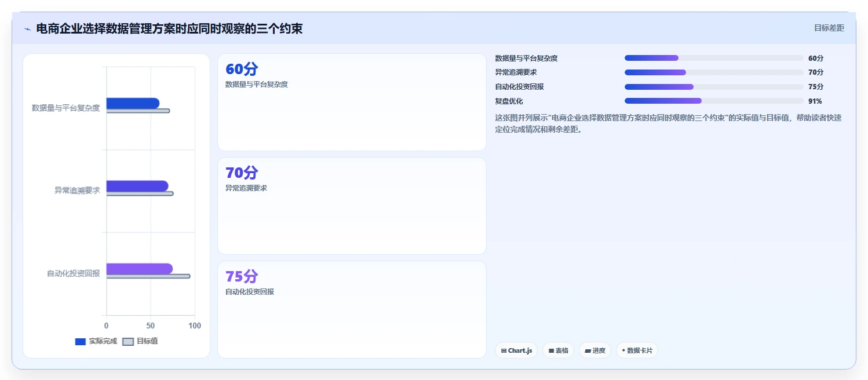Click the chart axis label 自动化投资回报
The image size is (868, 380).
pyautogui.click(x=74, y=273)
